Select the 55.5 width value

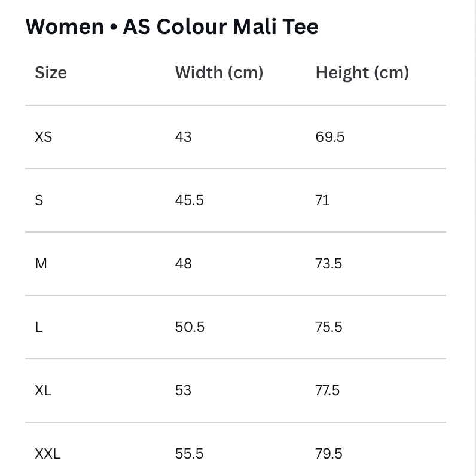(189, 454)
